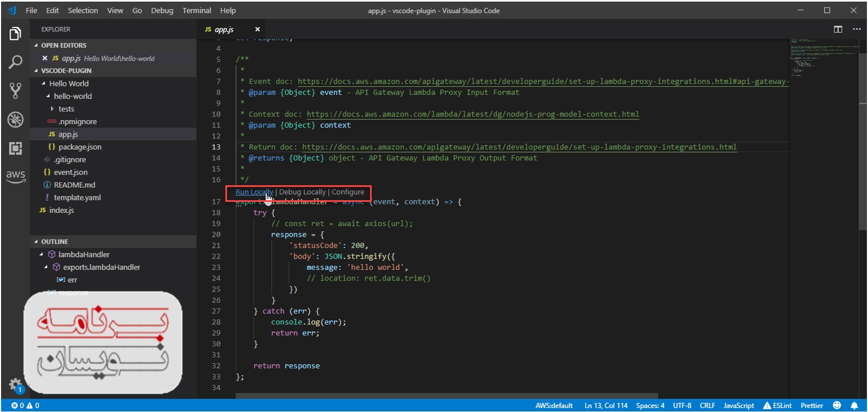Collapse lambdaHandler in Outline

pyautogui.click(x=42, y=254)
